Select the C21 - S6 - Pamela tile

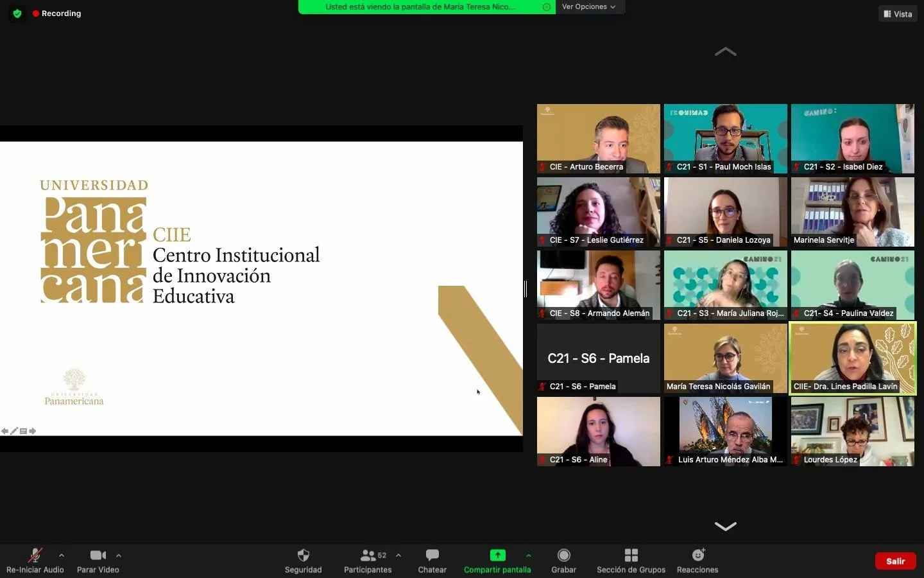599,358
